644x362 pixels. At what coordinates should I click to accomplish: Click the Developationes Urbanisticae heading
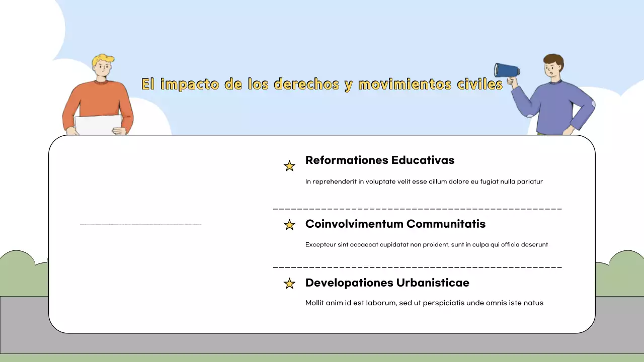[387, 283]
